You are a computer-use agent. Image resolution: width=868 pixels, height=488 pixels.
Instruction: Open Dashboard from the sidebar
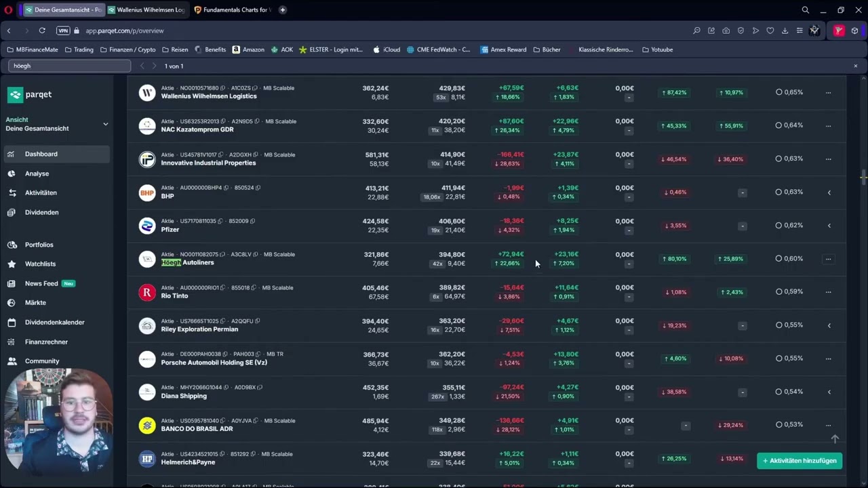[x=56, y=154]
